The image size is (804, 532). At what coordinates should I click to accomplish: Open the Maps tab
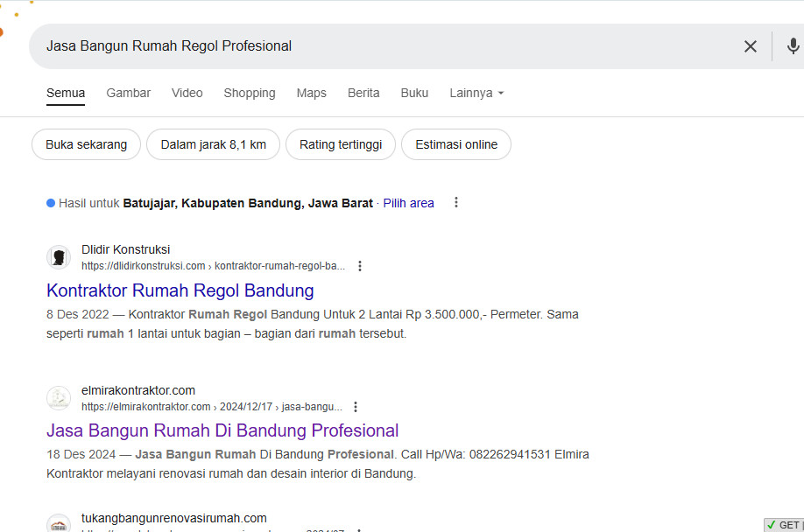311,94
